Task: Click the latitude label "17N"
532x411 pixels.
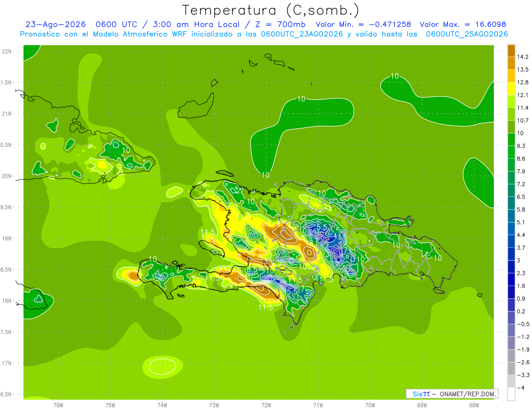Action: (8, 363)
